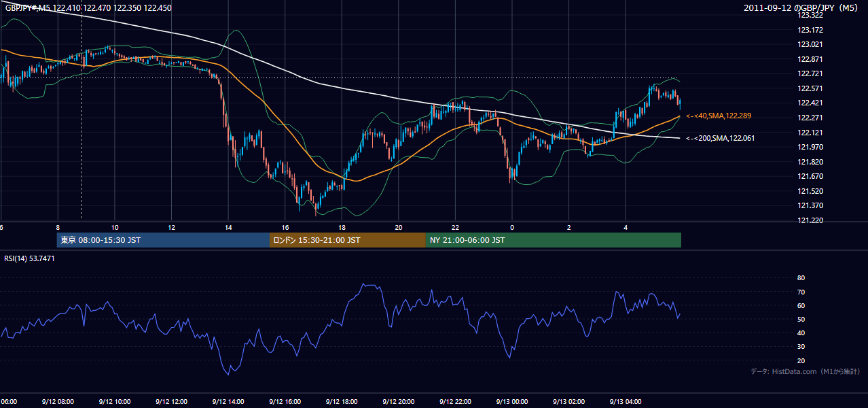Click price axis label 123.172
This screenshot has height=408, width=868.
(810, 30)
